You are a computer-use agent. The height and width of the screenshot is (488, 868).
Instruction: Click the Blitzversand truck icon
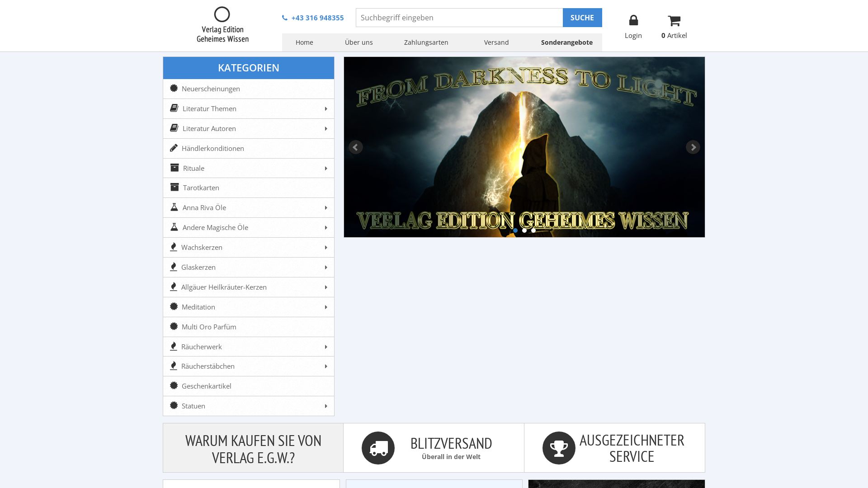pyautogui.click(x=378, y=448)
